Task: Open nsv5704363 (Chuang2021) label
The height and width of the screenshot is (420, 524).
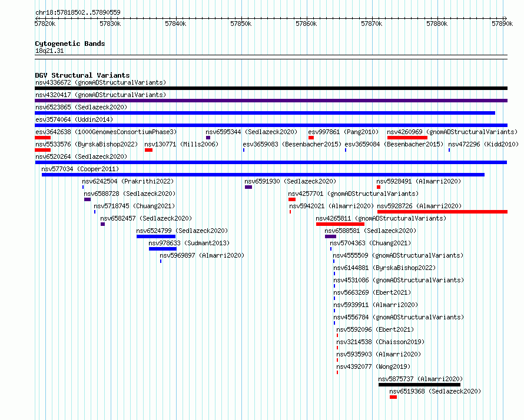Action: point(370,243)
